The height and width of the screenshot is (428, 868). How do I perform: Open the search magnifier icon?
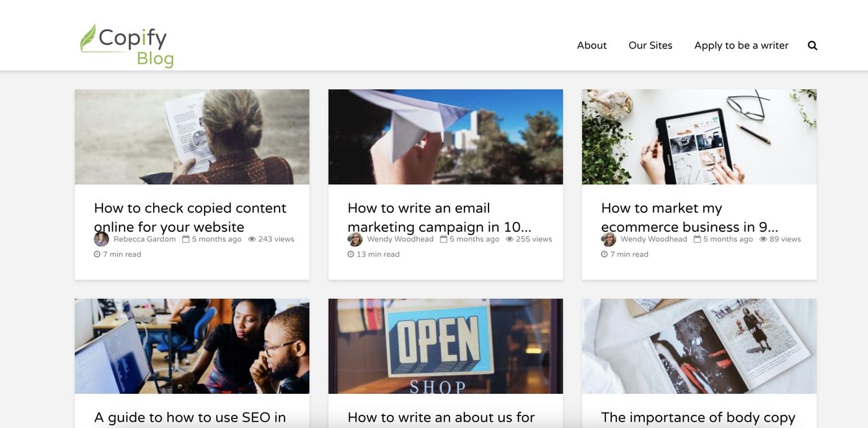point(812,45)
